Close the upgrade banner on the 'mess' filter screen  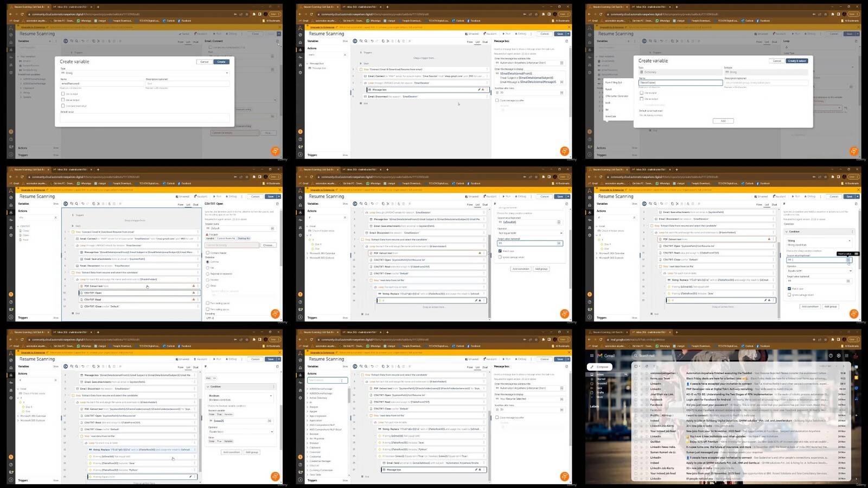569,27
